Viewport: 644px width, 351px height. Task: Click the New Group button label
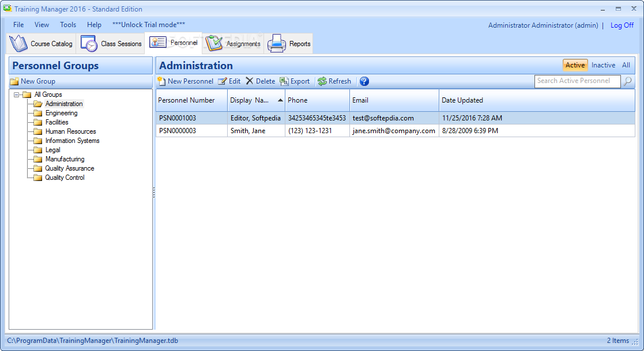(x=38, y=81)
